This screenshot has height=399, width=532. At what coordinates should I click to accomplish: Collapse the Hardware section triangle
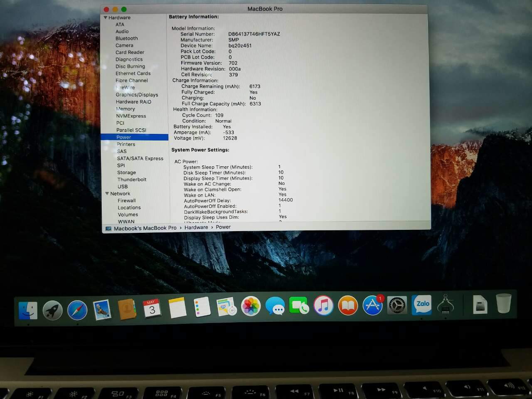pos(106,17)
